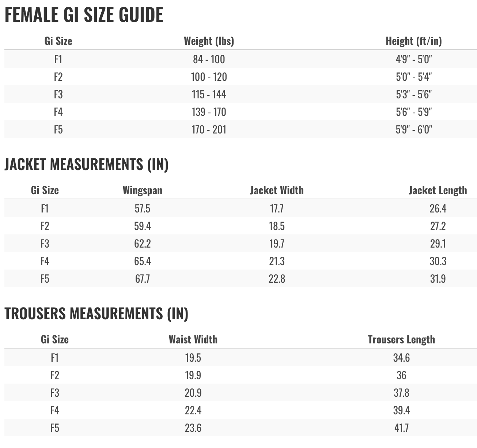Image resolution: width=477 pixels, height=448 pixels.
Task: Select the 62.2 wingspan value
Action: click(143, 244)
